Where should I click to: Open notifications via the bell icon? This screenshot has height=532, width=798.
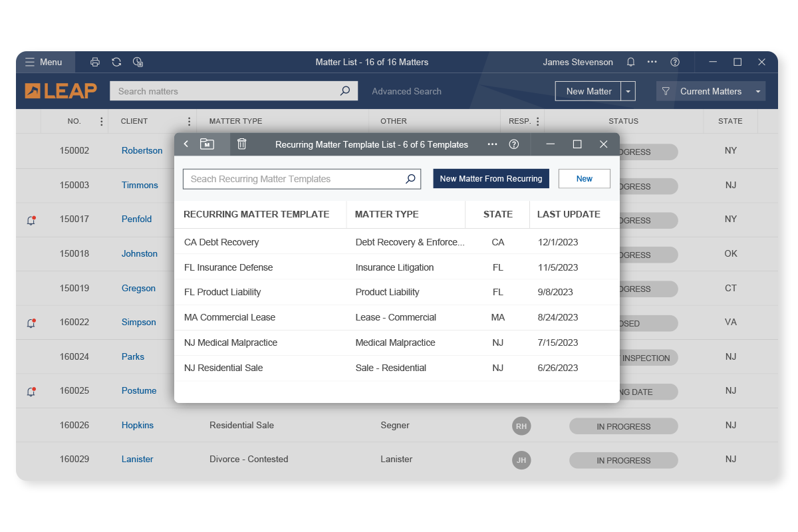[630, 62]
